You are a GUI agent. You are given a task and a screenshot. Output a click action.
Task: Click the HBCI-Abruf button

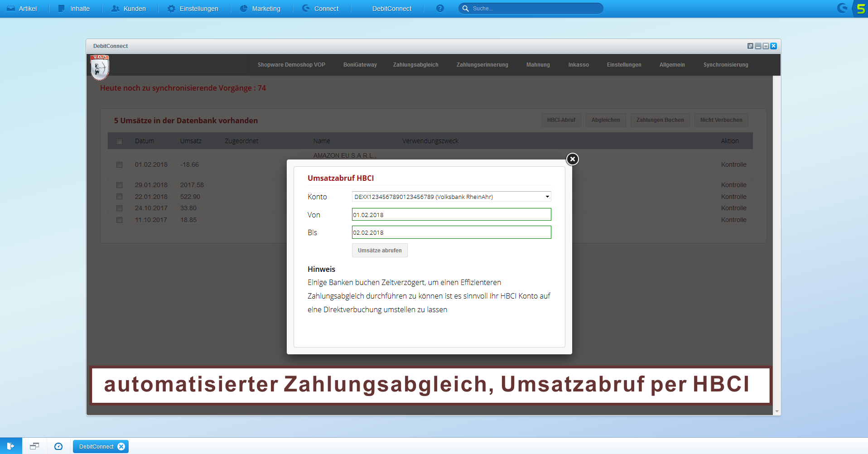point(561,120)
